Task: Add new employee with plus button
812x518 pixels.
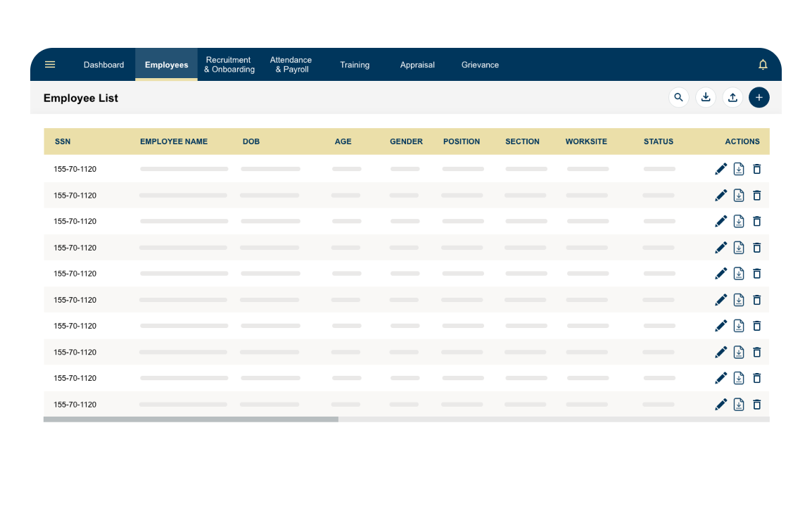Action: pos(759,98)
